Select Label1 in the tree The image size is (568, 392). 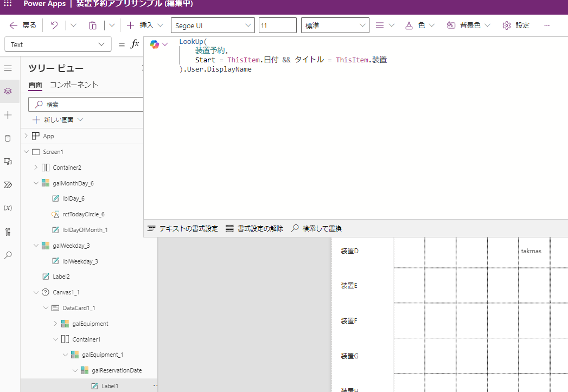pyautogui.click(x=110, y=386)
